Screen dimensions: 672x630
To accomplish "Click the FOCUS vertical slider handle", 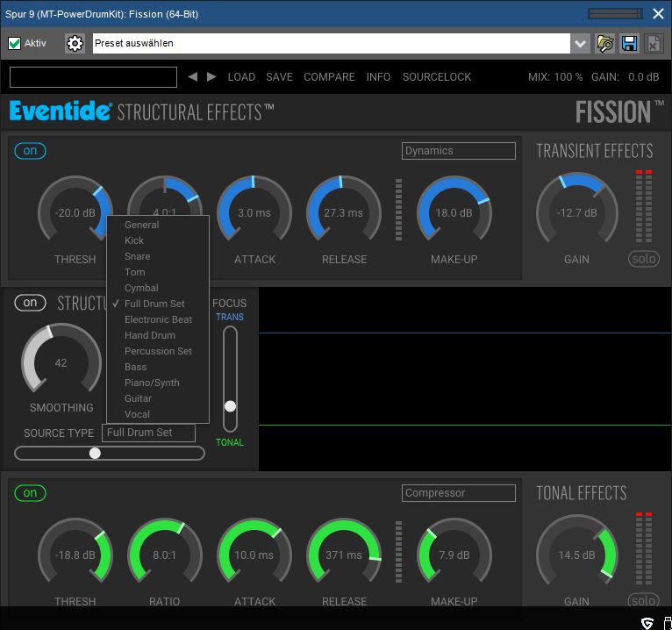I will tap(230, 406).
